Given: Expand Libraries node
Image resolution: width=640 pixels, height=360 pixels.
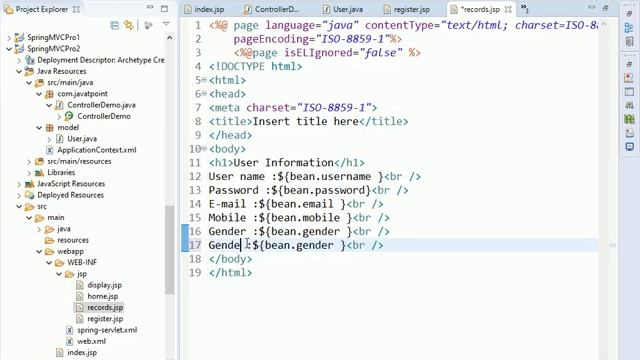Looking at the screenshot, I should click(29, 173).
